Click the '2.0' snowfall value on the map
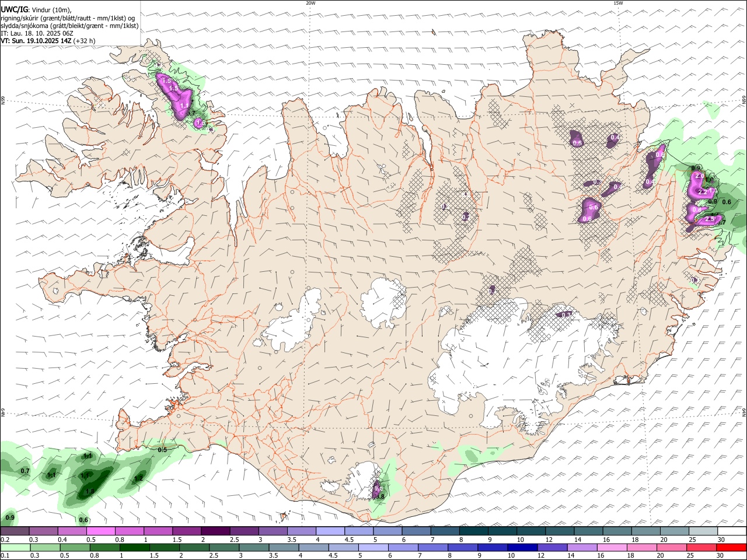The width and height of the screenshot is (747, 560). 700,176
